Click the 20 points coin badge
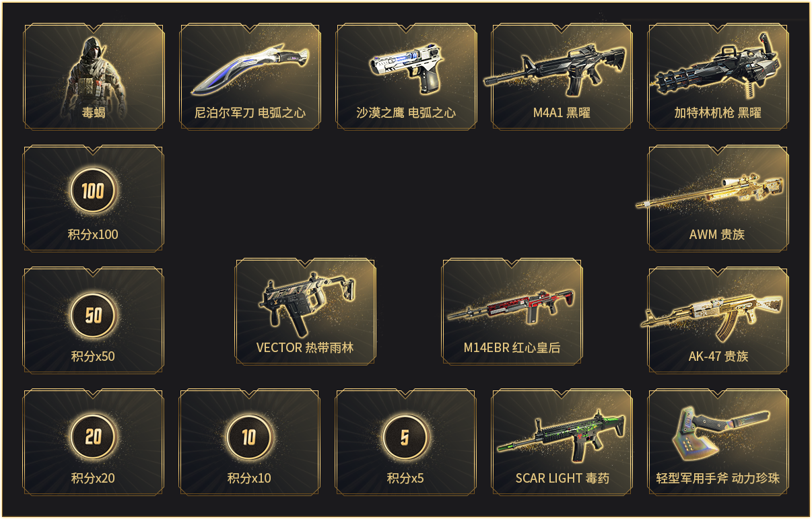 93,437
